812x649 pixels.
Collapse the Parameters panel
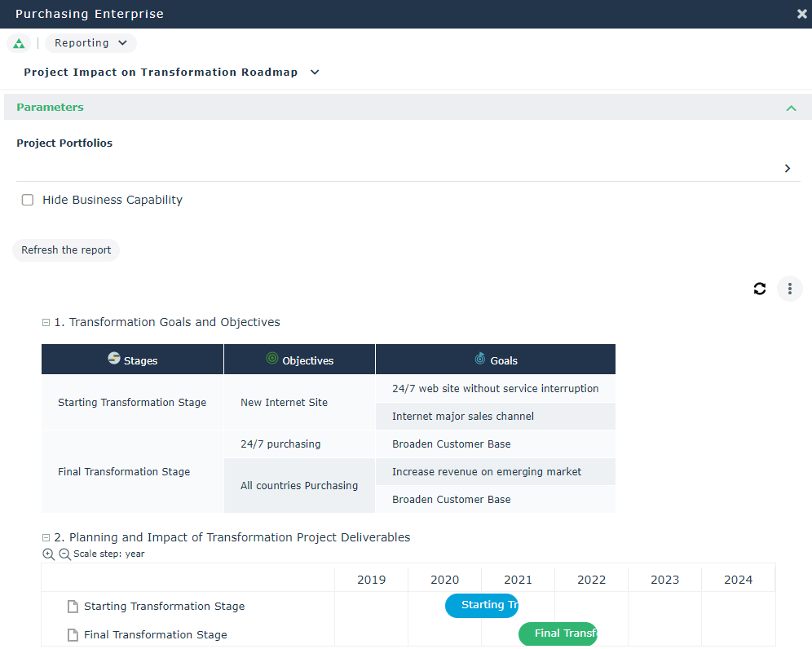[x=790, y=108]
